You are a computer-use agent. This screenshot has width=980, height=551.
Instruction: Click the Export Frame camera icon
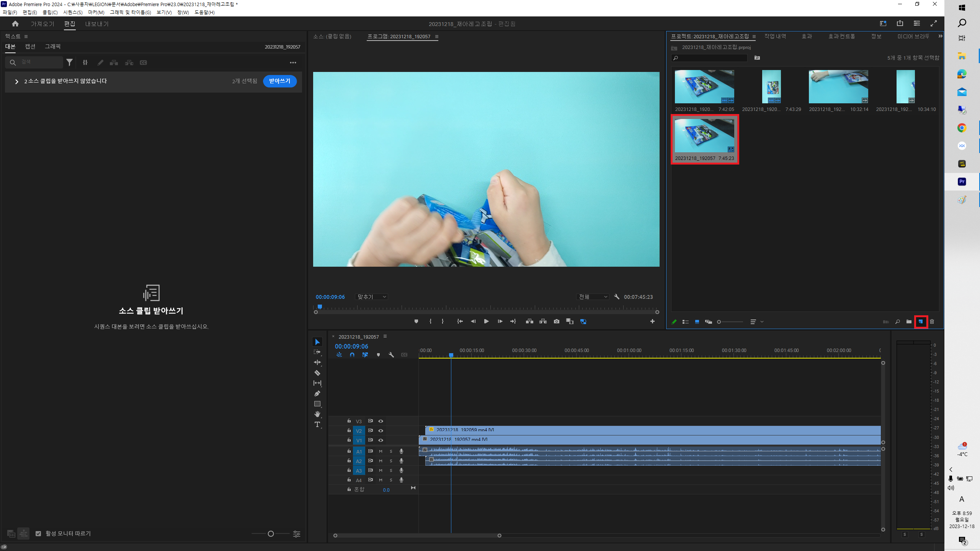[x=556, y=321]
